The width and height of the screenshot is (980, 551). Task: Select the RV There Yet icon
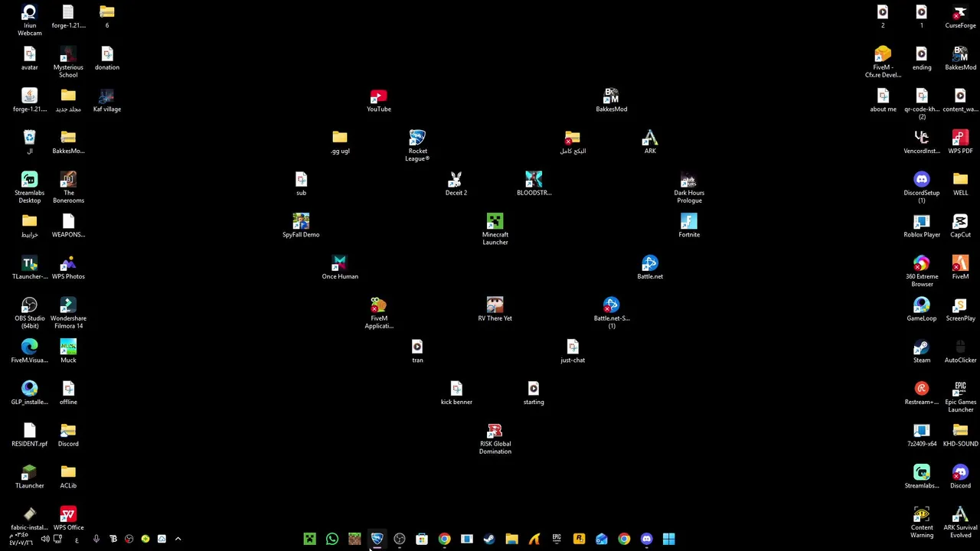pyautogui.click(x=495, y=309)
